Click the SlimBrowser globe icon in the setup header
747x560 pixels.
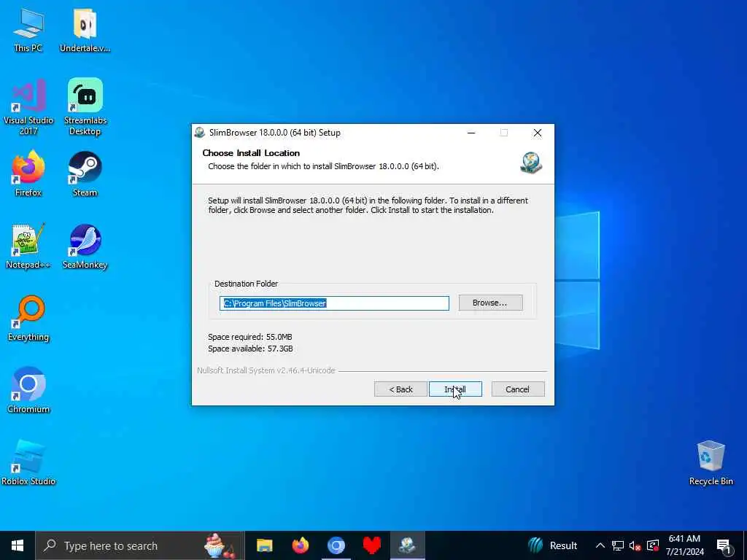pyautogui.click(x=531, y=163)
